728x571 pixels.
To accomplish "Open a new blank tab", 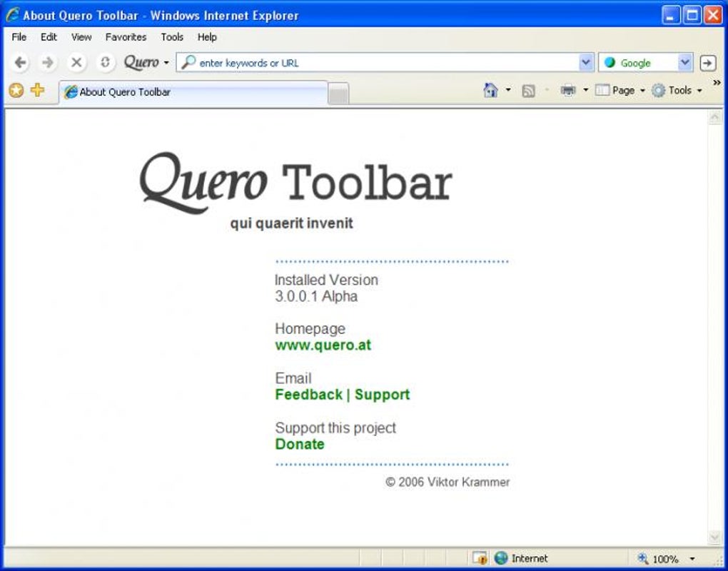I will 338,94.
